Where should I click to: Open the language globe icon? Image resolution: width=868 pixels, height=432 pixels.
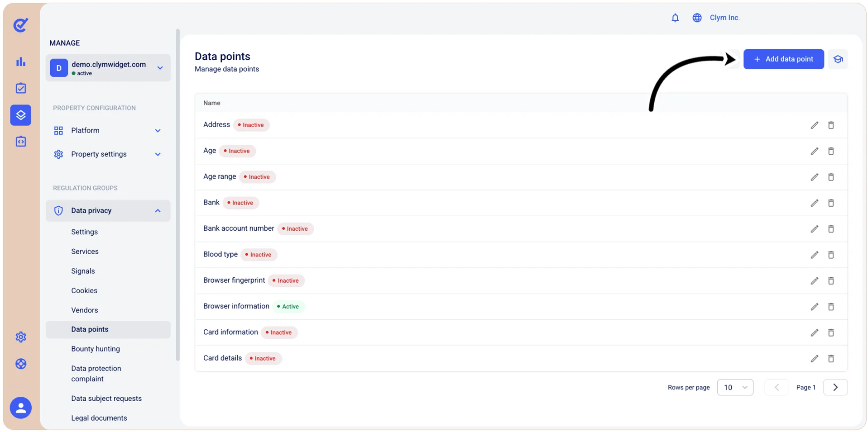(x=697, y=18)
